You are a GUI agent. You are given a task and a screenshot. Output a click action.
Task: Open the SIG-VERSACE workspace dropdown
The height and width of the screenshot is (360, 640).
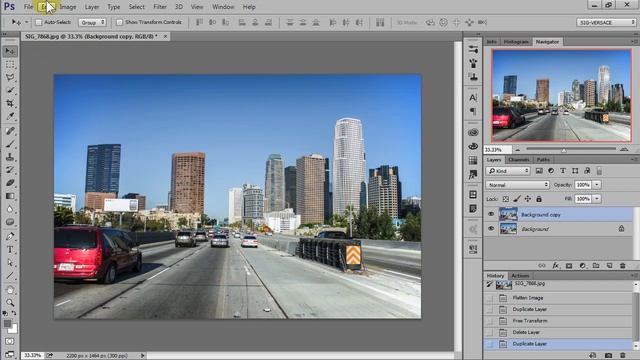tap(607, 22)
